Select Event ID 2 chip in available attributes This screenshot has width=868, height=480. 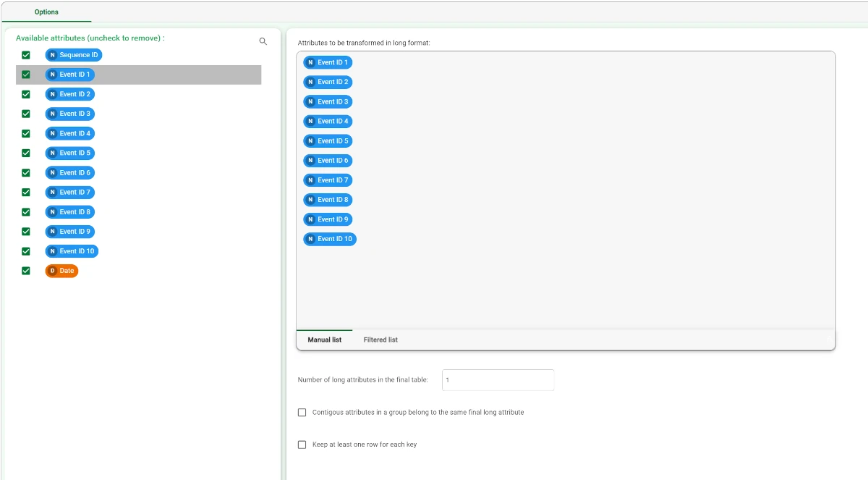[70, 94]
